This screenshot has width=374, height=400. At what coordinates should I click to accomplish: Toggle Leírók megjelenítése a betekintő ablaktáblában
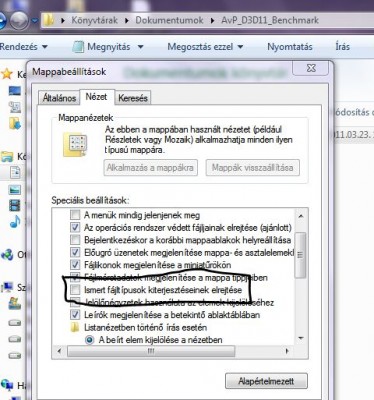75,315
